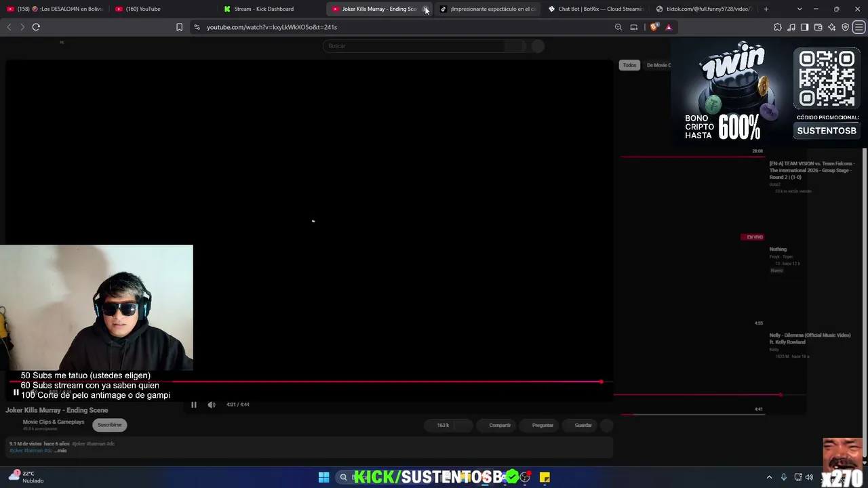Expand the description with ...más
This screenshot has width=868, height=488.
click(x=61, y=451)
